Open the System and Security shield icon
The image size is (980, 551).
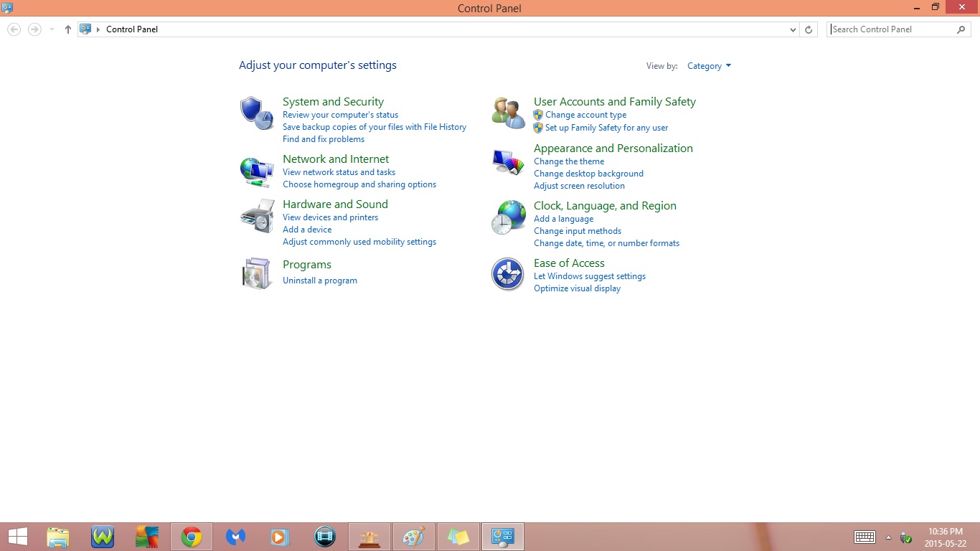pos(257,113)
